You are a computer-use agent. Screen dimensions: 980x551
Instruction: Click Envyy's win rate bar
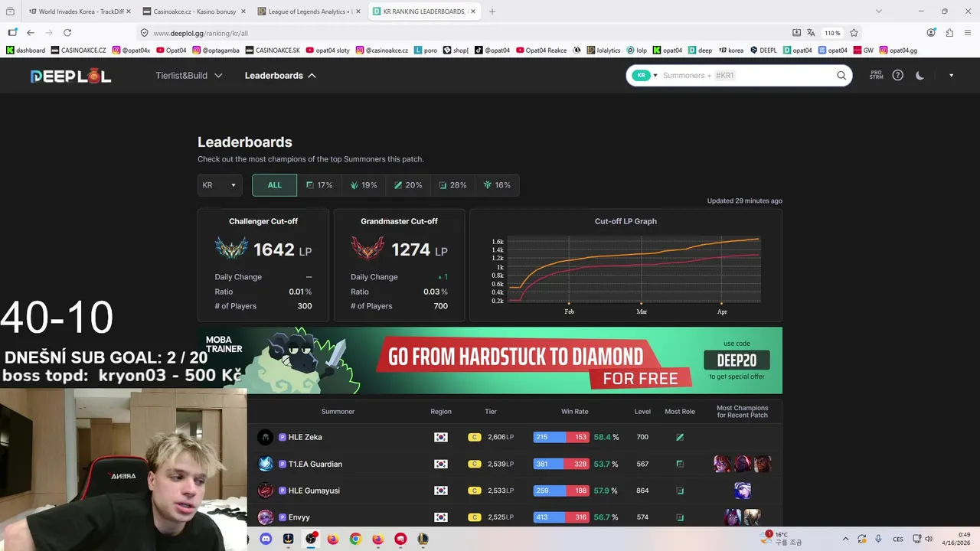tap(561, 517)
